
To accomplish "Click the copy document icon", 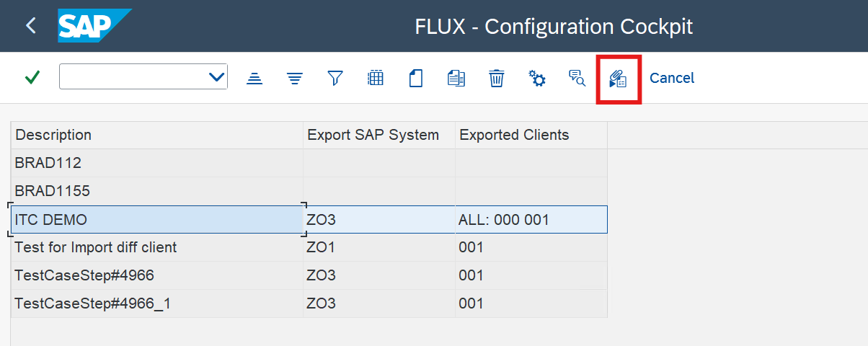I will (456, 78).
